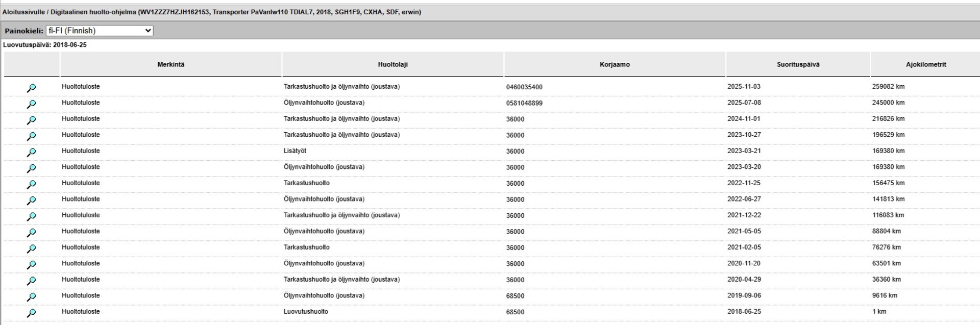Go back via Aloitussivulle breadcrumb link
This screenshot has width=980, height=325.
[24, 12]
